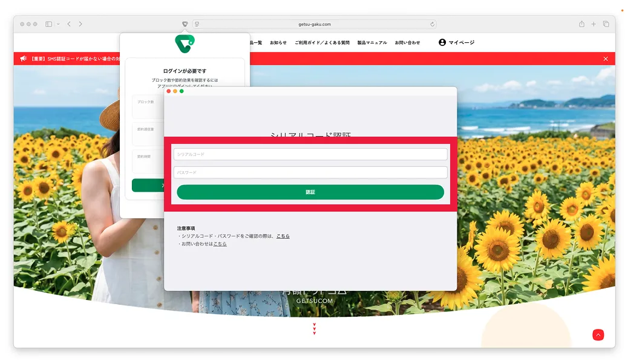Open the お知らせ menu item

278,42
